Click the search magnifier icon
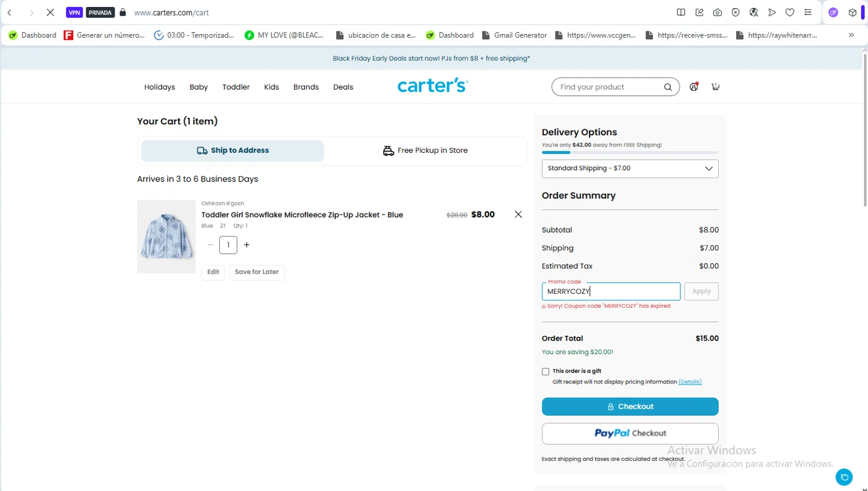Screen dimensions: 868x491 click(668, 87)
